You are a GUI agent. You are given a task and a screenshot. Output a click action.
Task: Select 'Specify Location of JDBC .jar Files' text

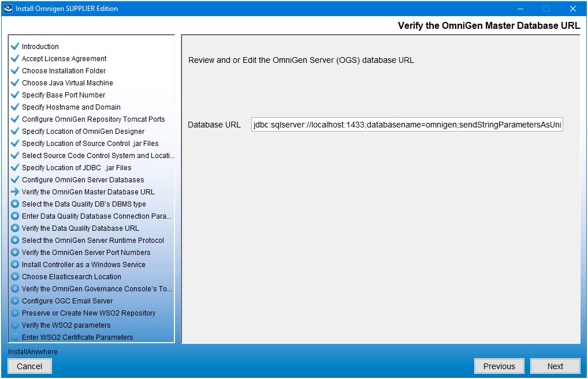pos(76,167)
